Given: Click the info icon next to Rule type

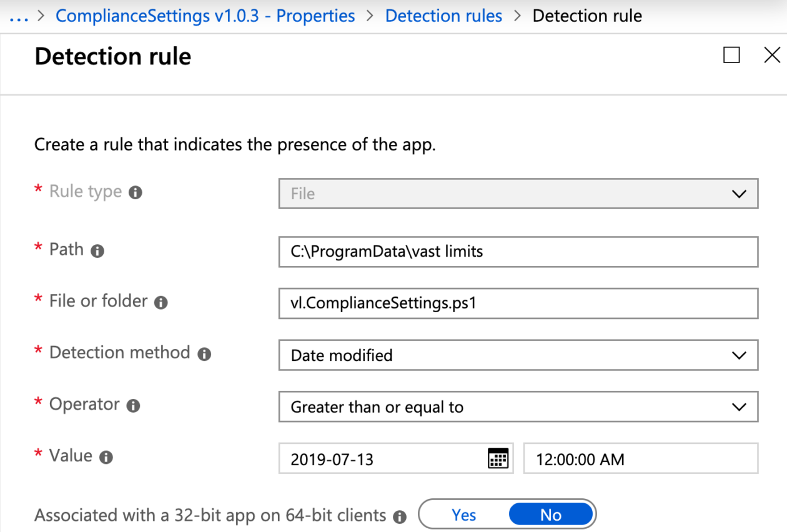Looking at the screenshot, I should click(136, 192).
